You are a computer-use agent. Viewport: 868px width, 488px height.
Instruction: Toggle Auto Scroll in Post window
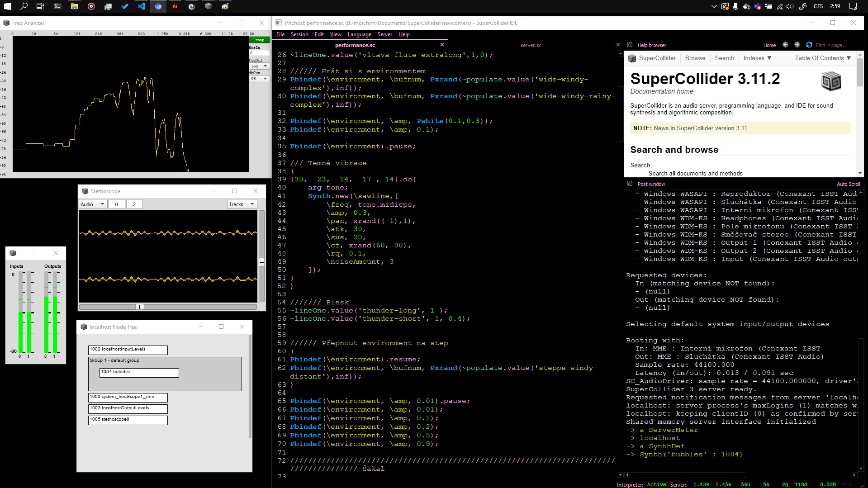click(x=848, y=184)
